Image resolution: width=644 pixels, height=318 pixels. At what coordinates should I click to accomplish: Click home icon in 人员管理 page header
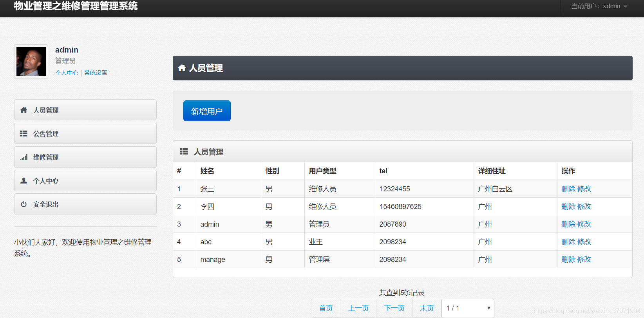click(182, 68)
